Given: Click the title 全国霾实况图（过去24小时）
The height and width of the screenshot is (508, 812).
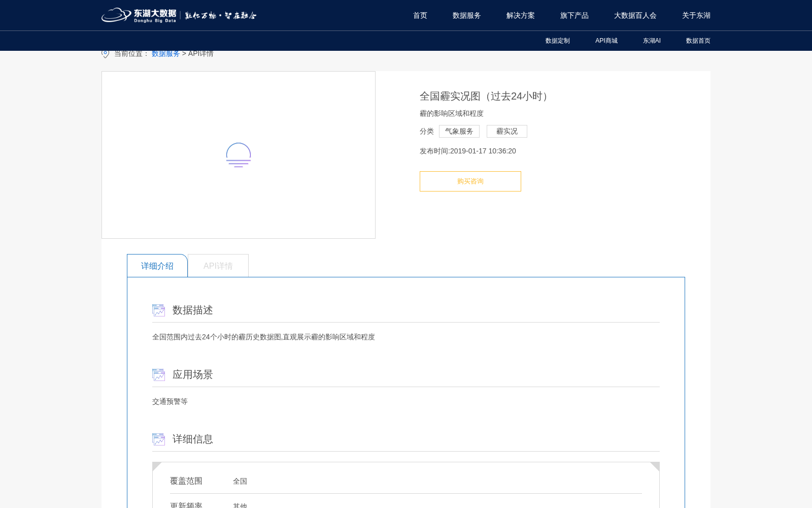Looking at the screenshot, I should [486, 96].
